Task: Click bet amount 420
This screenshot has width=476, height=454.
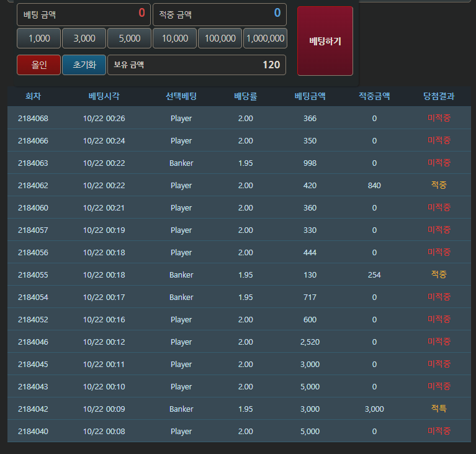Action: (x=310, y=185)
